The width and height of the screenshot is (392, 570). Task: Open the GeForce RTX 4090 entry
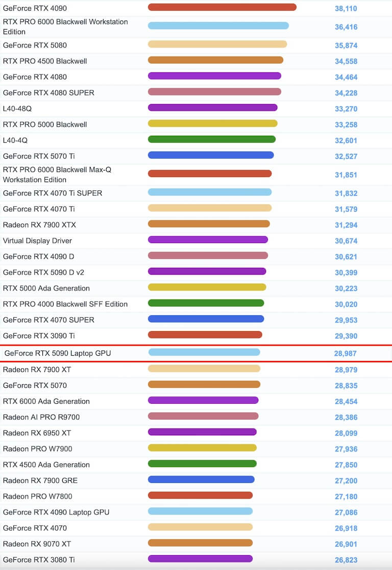(x=35, y=8)
